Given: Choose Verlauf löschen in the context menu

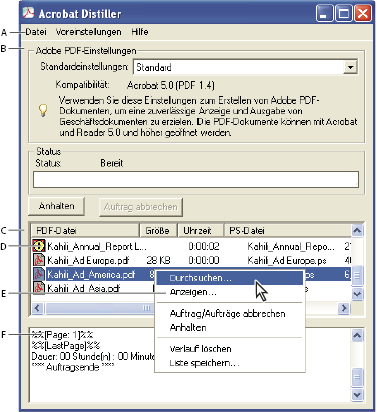Looking at the screenshot, I should (x=230, y=349).
